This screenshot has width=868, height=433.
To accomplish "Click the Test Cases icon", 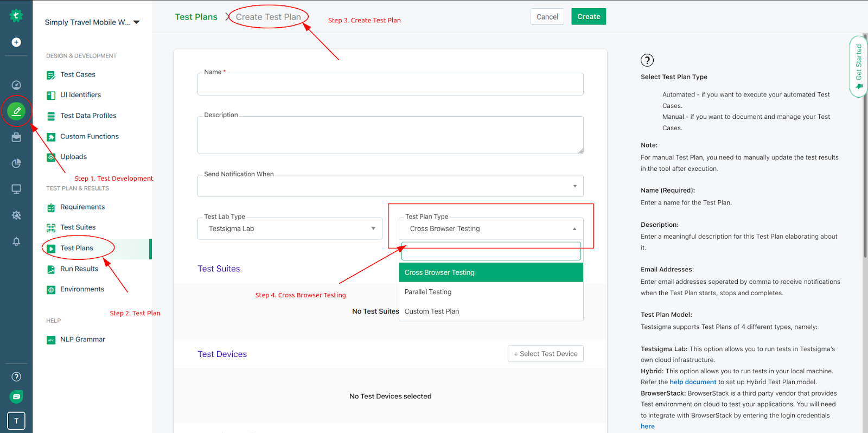I will 51,75.
